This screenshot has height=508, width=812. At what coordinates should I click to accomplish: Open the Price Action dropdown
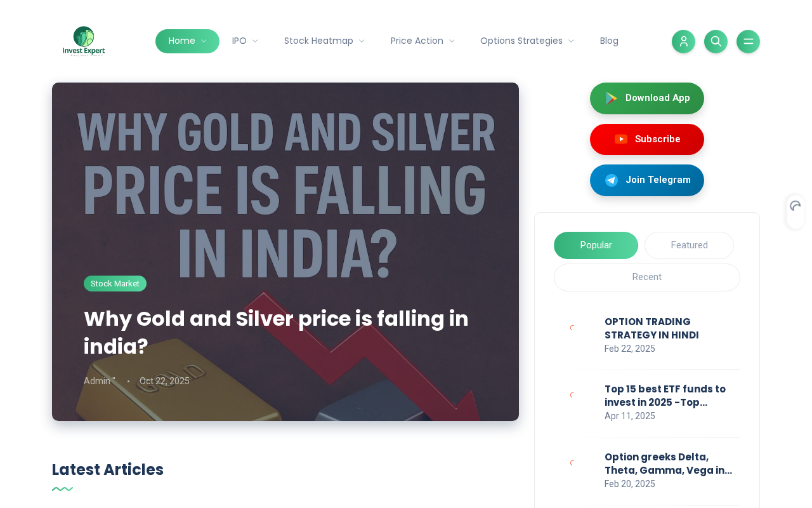(422, 41)
